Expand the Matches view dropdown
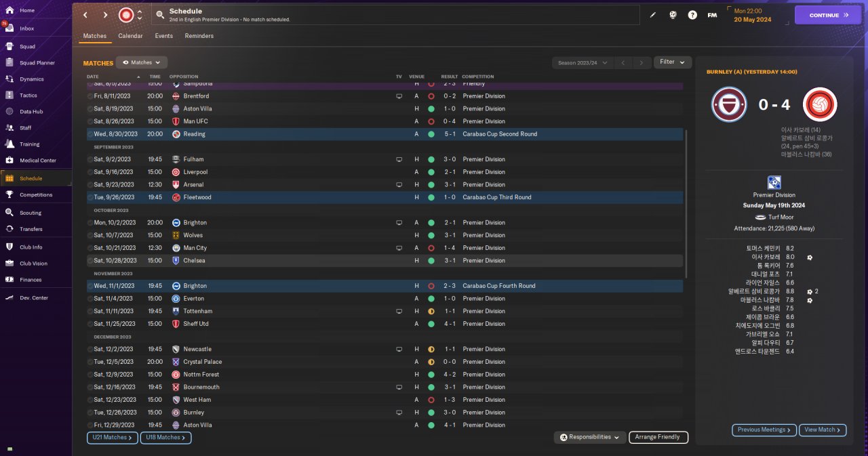The image size is (868, 456). pyautogui.click(x=142, y=62)
